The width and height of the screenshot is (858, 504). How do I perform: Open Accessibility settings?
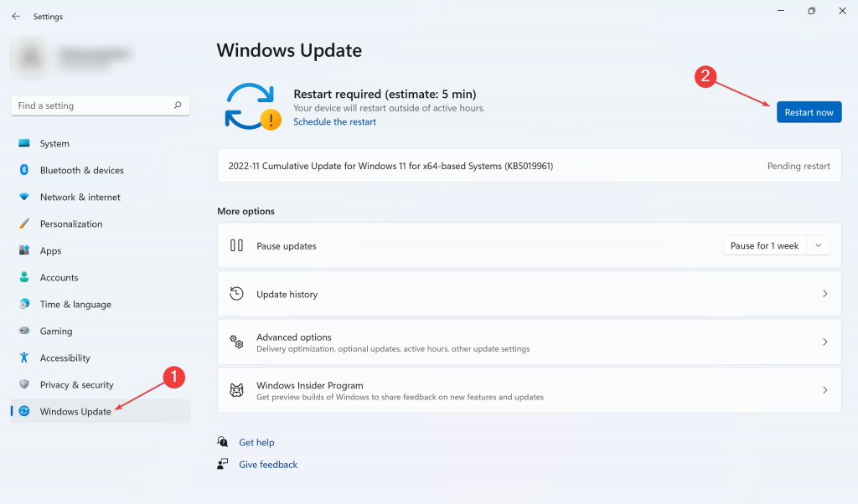[101, 357]
